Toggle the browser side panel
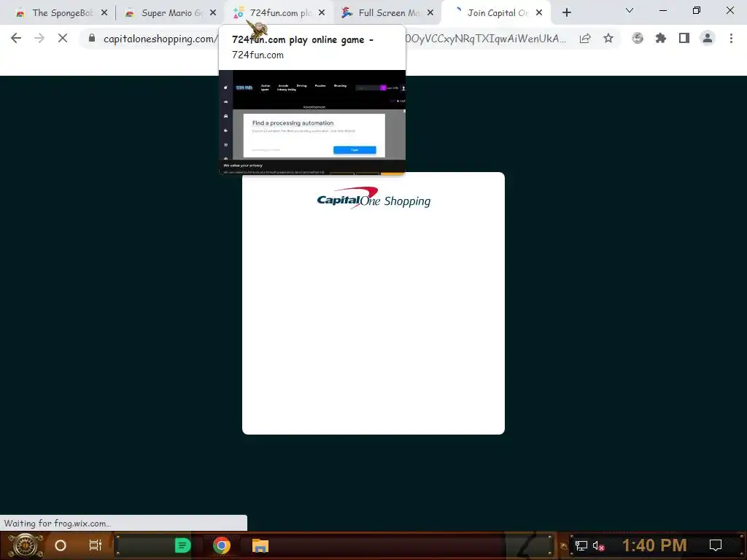 pyautogui.click(x=684, y=39)
